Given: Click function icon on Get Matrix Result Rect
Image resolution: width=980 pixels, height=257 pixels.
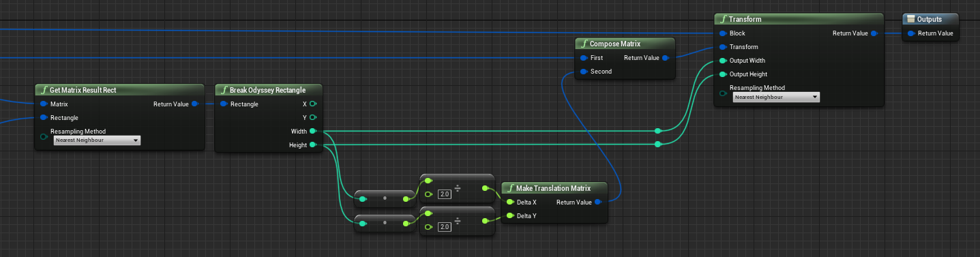Looking at the screenshot, I should [x=44, y=90].
